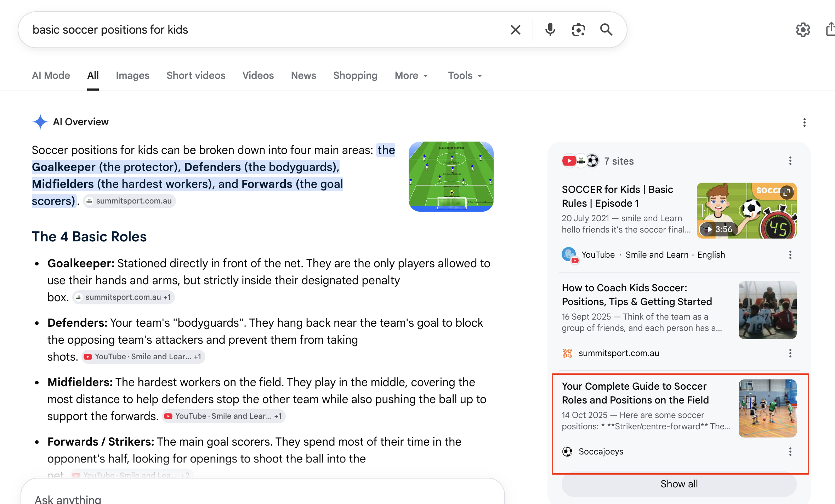Click summitsport.com.au +1 citation under Goalkeeper

tap(124, 297)
